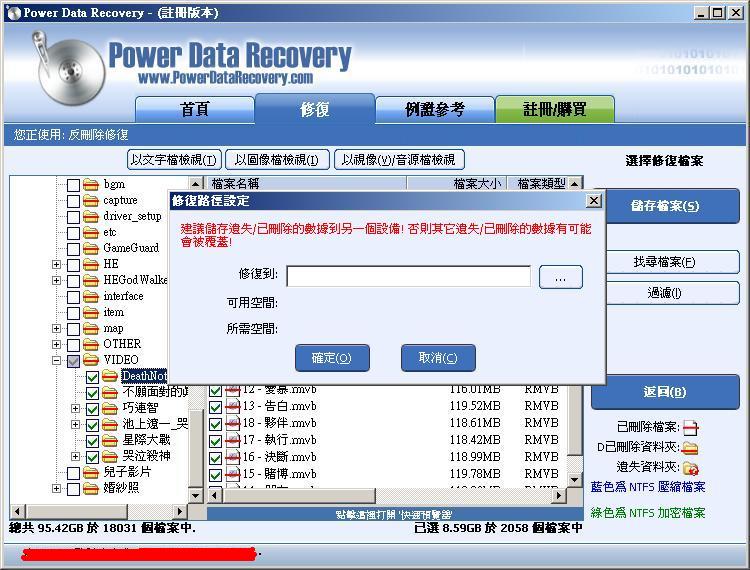Click folder tree scroll down arrow
The height and width of the screenshot is (570, 750).
pos(196,495)
